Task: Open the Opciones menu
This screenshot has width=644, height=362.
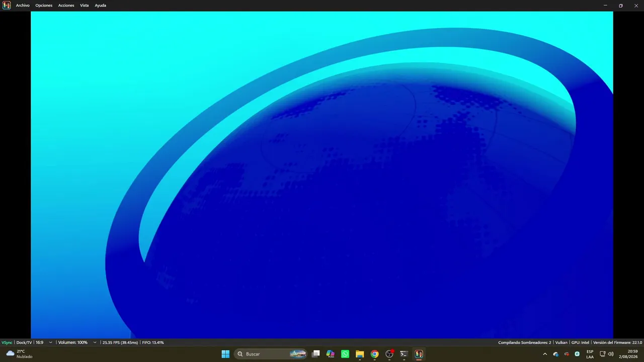Action: click(44, 6)
